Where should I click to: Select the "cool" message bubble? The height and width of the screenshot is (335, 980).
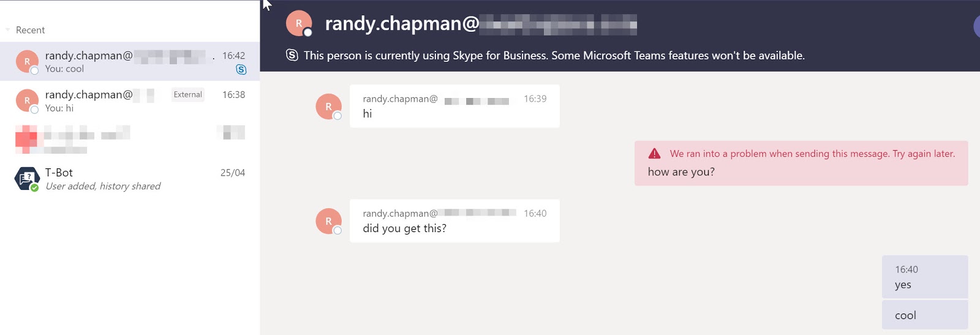click(x=924, y=315)
